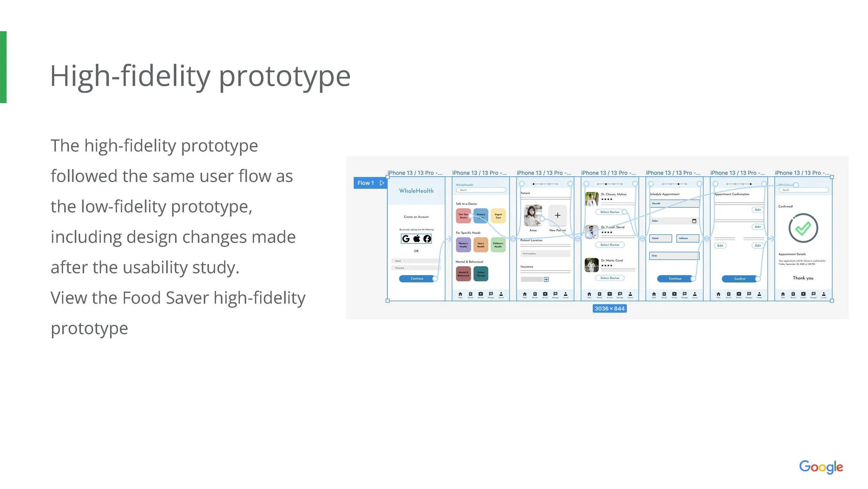Select the Primary Care tile
This screenshot has width=868, height=489.
coord(481,216)
